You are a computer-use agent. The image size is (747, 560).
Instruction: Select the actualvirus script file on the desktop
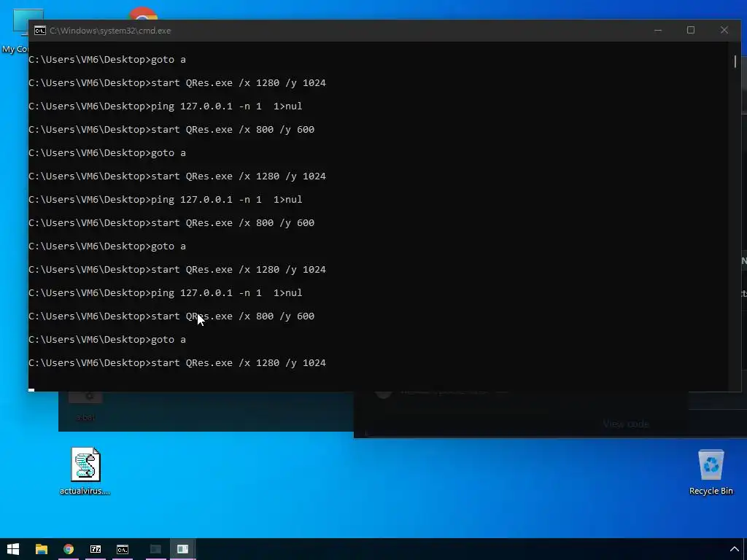[85, 472]
